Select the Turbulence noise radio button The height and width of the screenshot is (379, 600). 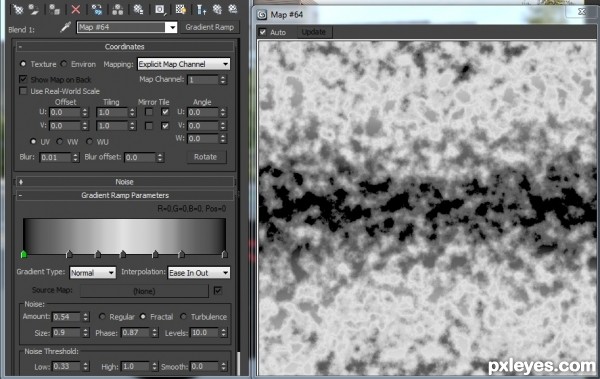(184, 317)
